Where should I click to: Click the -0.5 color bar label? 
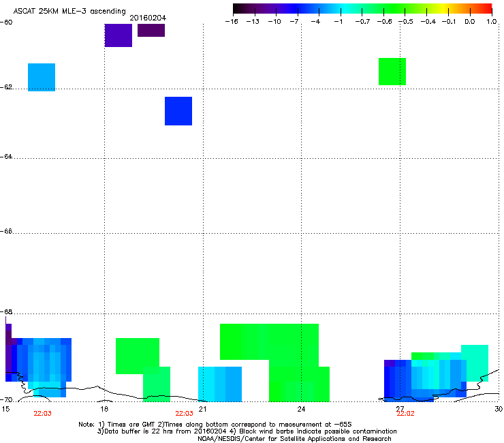coord(406,22)
